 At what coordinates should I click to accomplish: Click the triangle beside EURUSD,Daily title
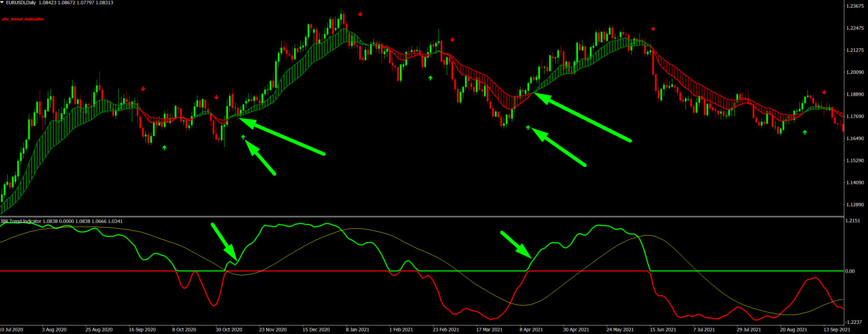click(x=2, y=3)
